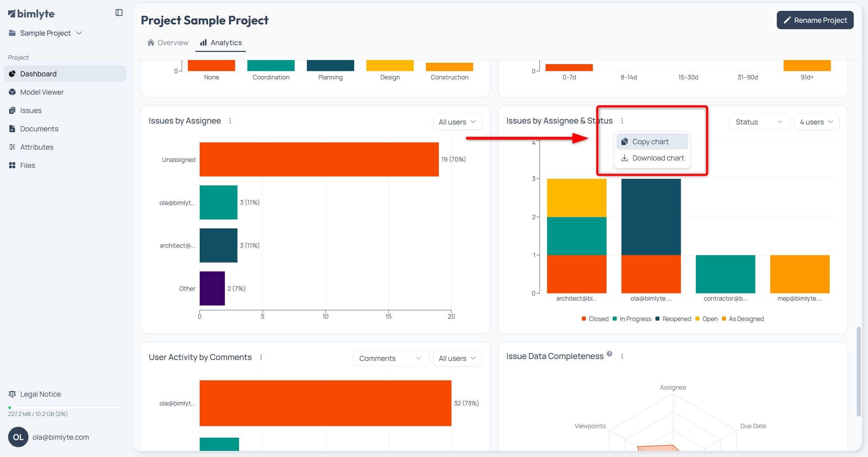Click the Attributes sliders icon
868x457 pixels.
[x=12, y=147]
